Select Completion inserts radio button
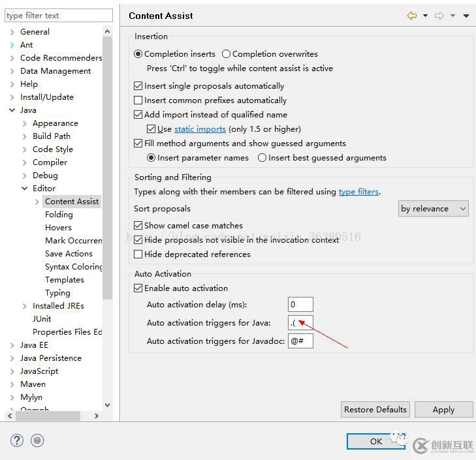 point(138,54)
